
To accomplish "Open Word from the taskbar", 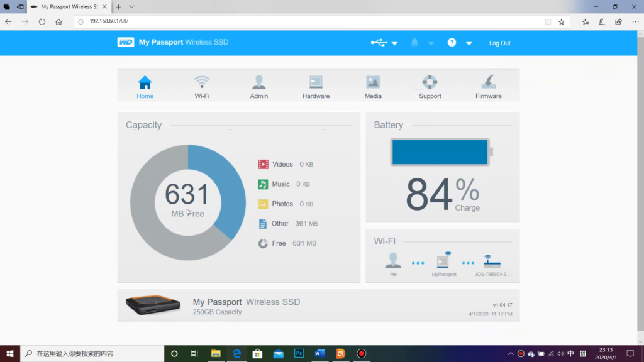I will [x=320, y=353].
